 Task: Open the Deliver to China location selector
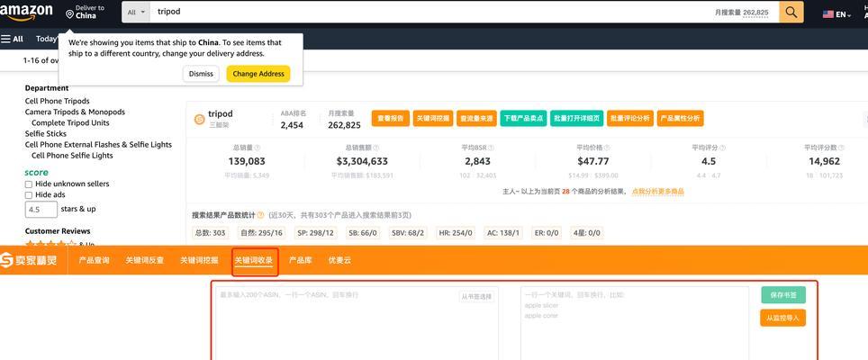click(x=85, y=13)
